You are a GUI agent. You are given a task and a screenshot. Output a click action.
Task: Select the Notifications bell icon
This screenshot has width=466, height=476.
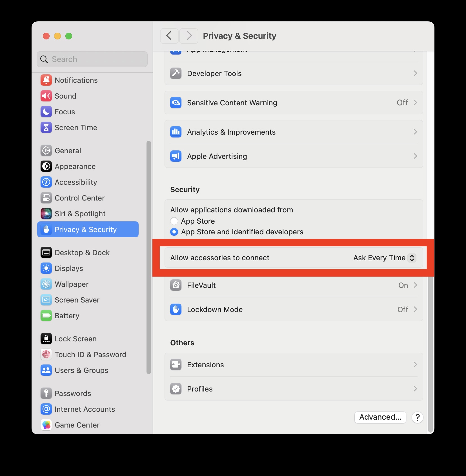[x=46, y=80]
